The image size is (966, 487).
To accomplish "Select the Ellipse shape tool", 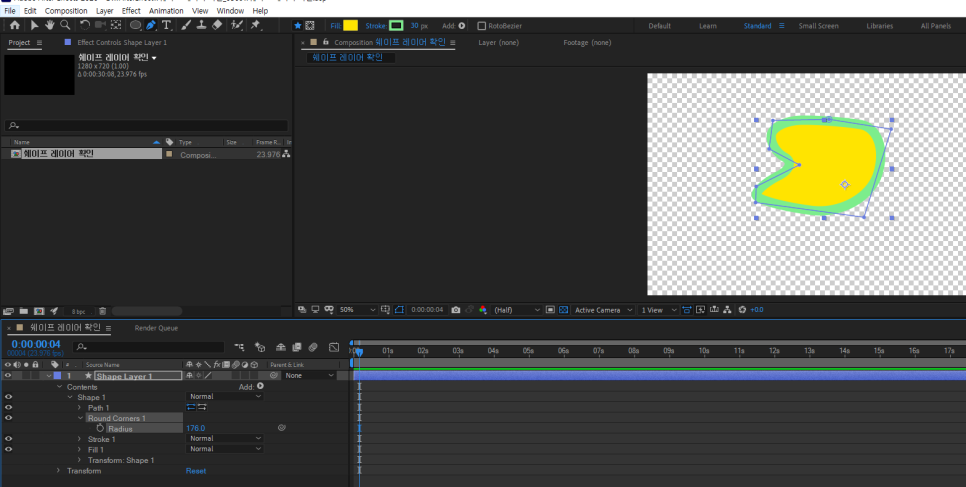I will 135,25.
